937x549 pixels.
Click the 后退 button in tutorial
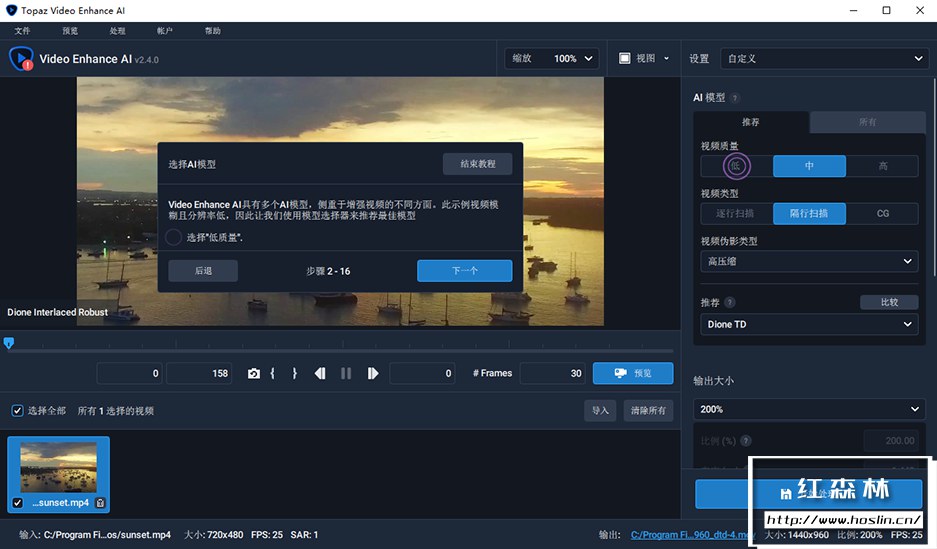(203, 271)
